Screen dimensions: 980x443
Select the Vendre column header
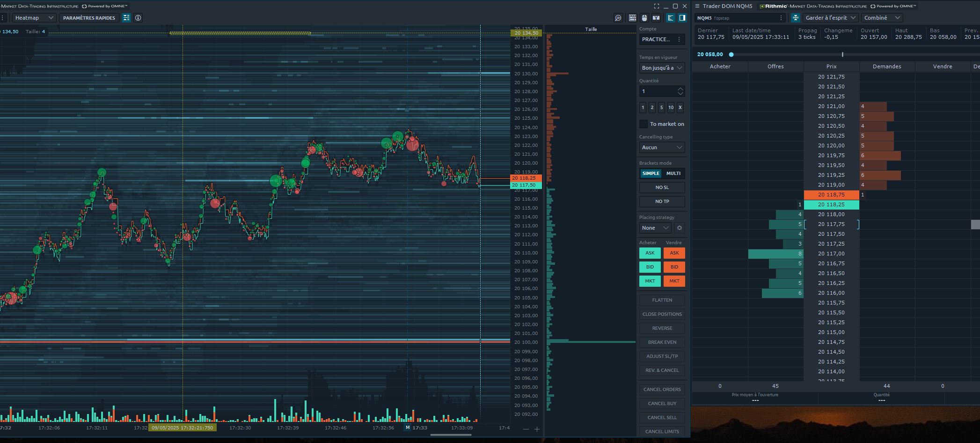943,66
